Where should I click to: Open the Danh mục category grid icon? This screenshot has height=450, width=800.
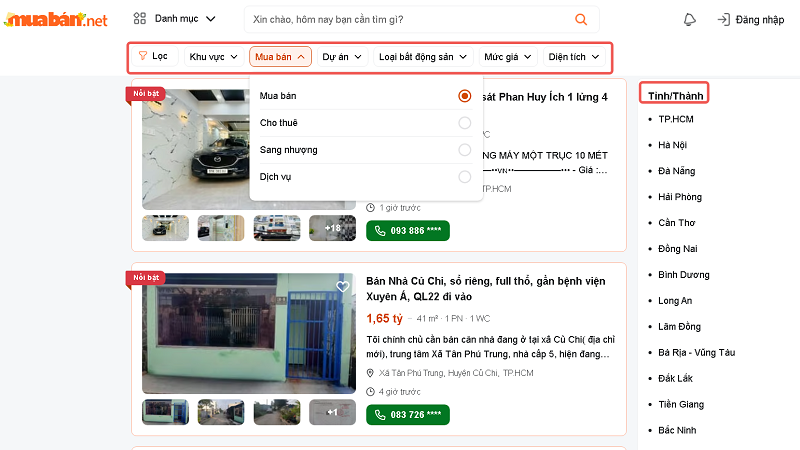(x=140, y=19)
